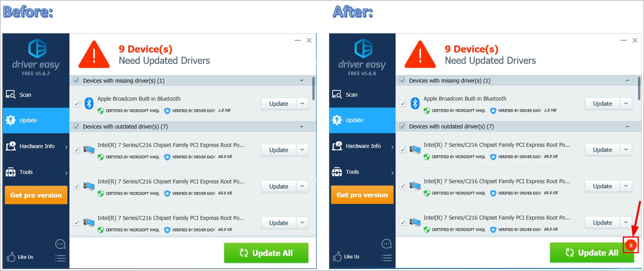The width and height of the screenshot is (644, 271).
Task: Click vertical scrollbar thumb in Before window
Action: (313, 88)
